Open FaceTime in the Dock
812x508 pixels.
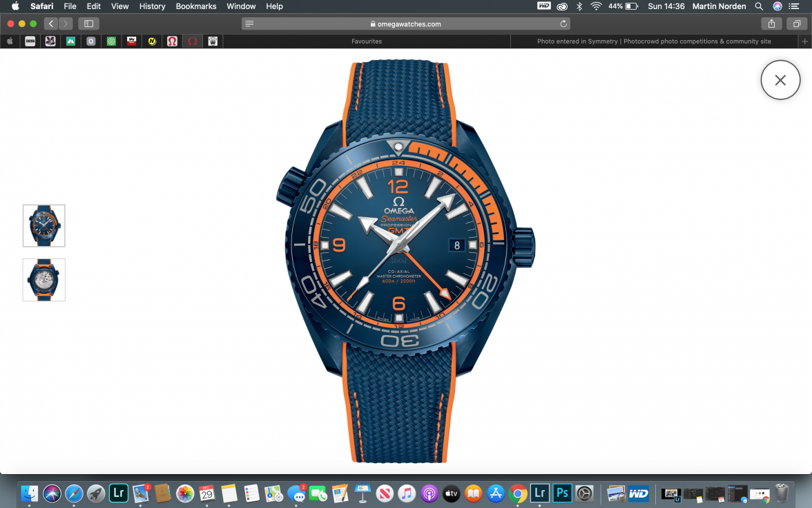click(x=318, y=493)
